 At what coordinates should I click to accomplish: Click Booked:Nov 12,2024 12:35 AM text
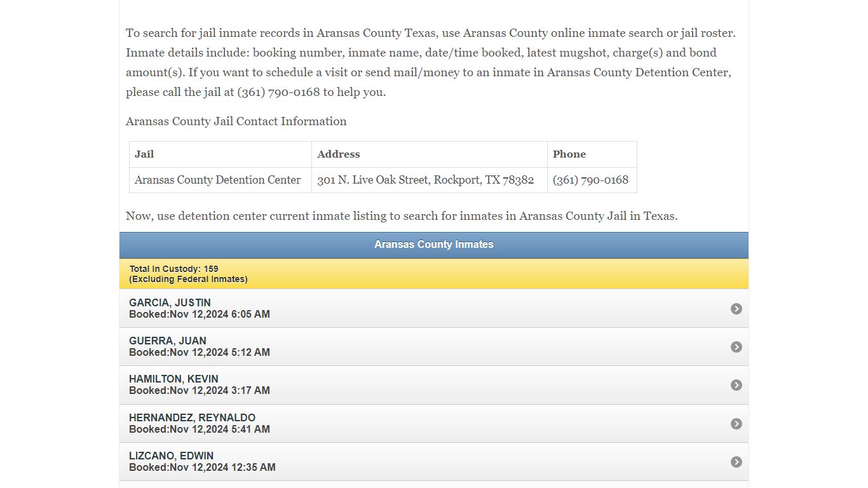[202, 467]
